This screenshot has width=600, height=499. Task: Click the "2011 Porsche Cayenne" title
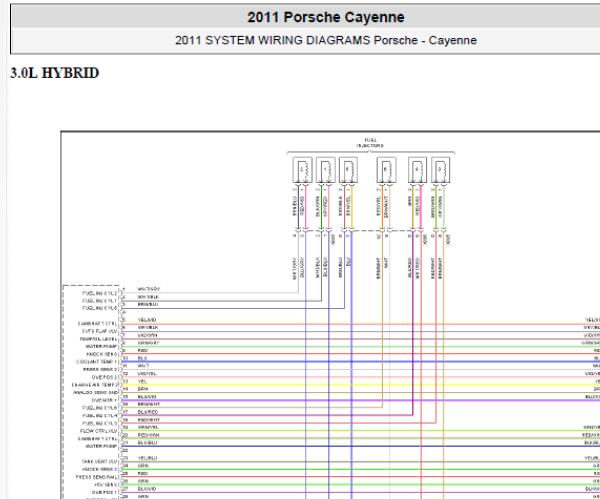point(326,17)
